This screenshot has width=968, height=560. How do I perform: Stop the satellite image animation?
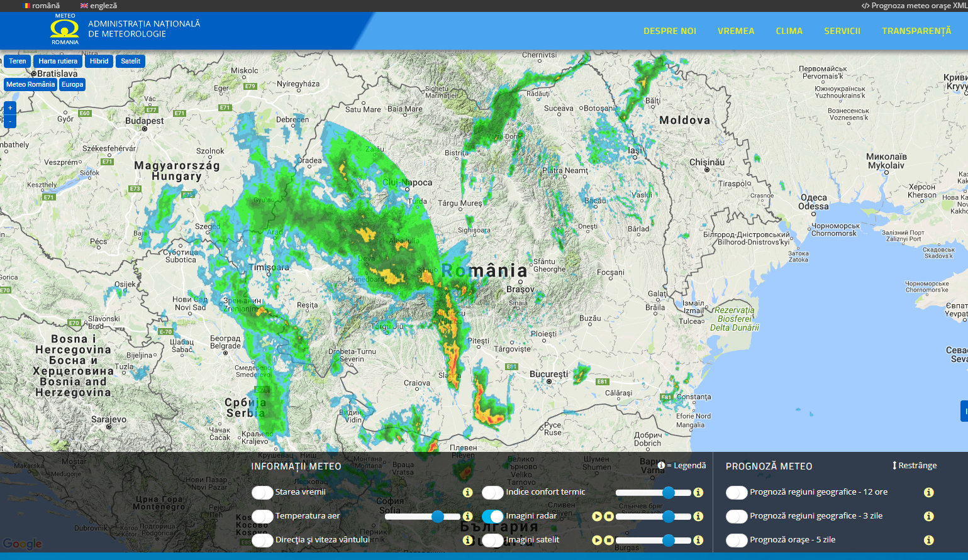pyautogui.click(x=609, y=540)
